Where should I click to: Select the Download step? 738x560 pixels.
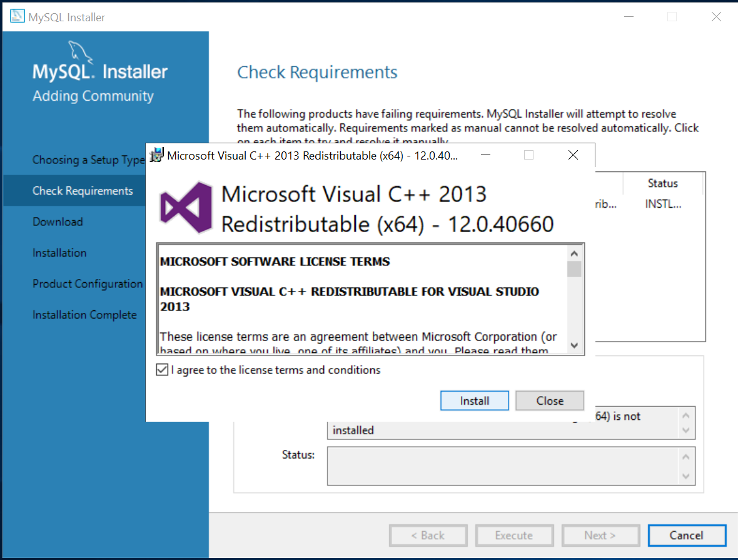coord(58,221)
